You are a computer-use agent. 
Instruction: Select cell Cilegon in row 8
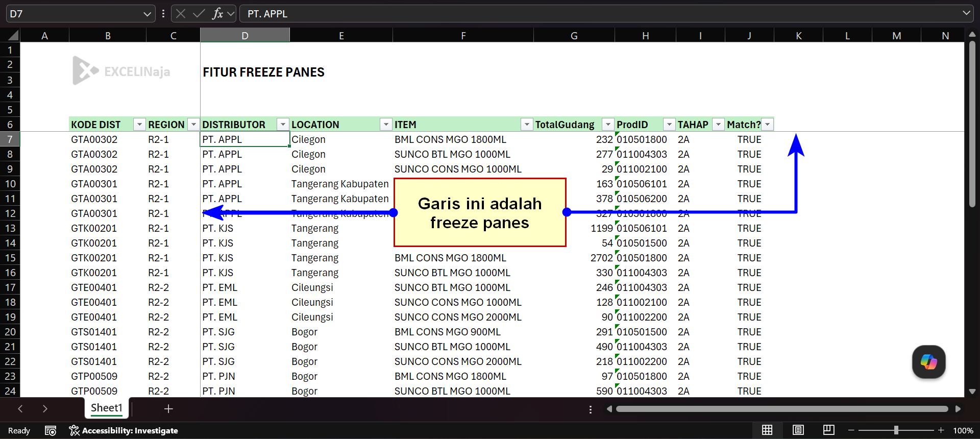pos(341,154)
